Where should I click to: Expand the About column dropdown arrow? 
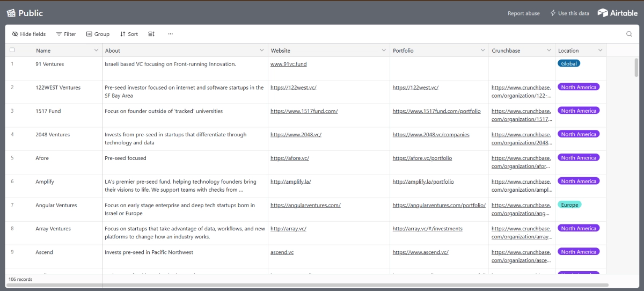pyautogui.click(x=262, y=50)
